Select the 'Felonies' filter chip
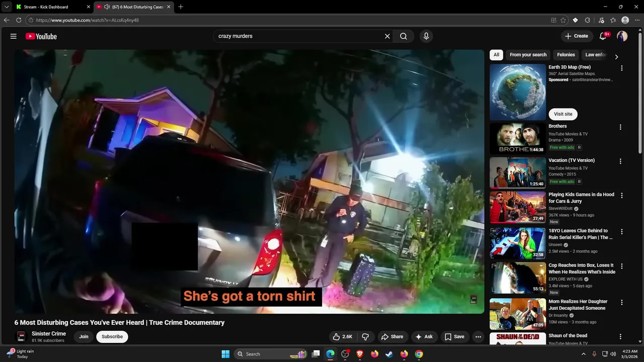The width and height of the screenshot is (644, 362). [566, 55]
